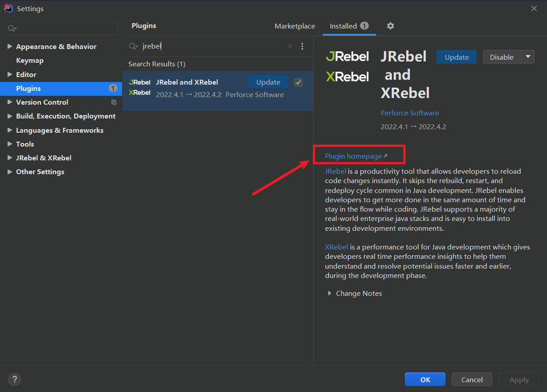This screenshot has width=547, height=392.
Task: Click the JRebel logo in the search results
Action: tap(140, 82)
